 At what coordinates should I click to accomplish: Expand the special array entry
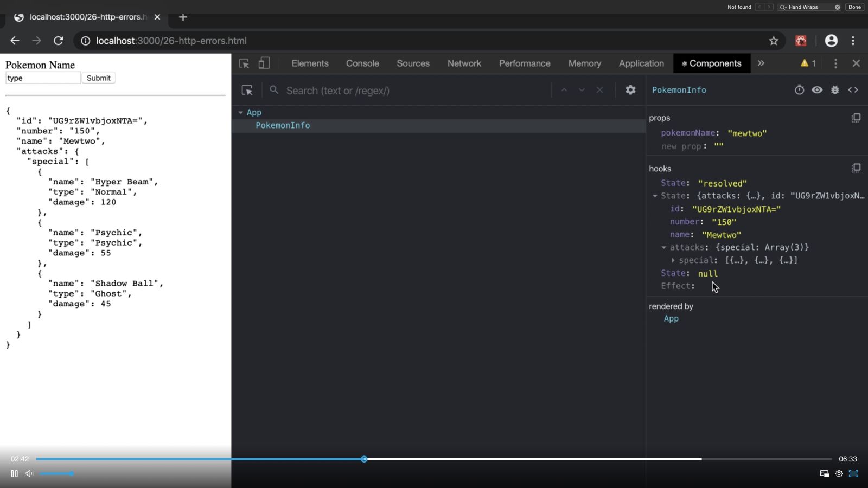(x=673, y=260)
